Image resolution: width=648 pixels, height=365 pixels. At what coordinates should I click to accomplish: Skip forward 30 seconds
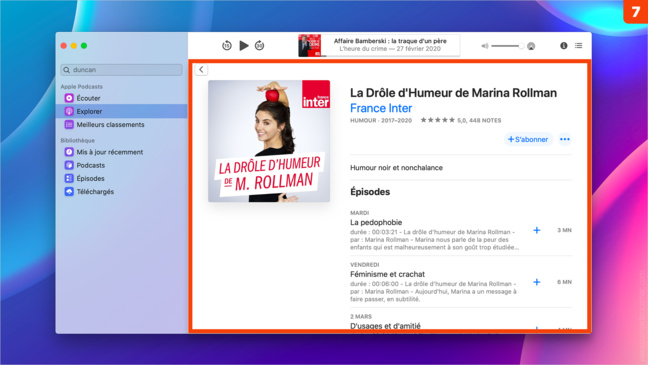pos(260,45)
